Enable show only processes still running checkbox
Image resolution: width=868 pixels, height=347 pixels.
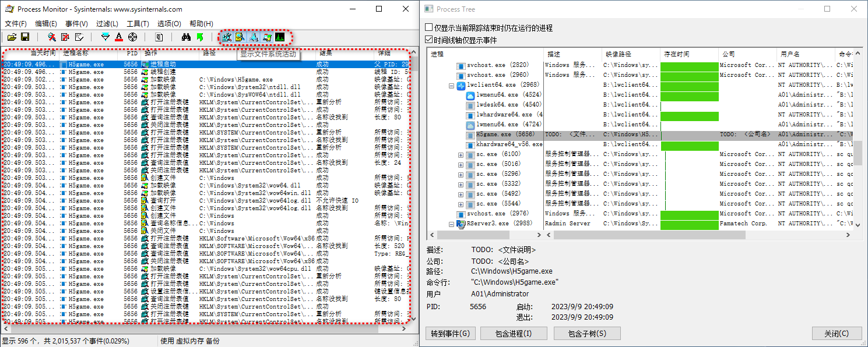(429, 28)
